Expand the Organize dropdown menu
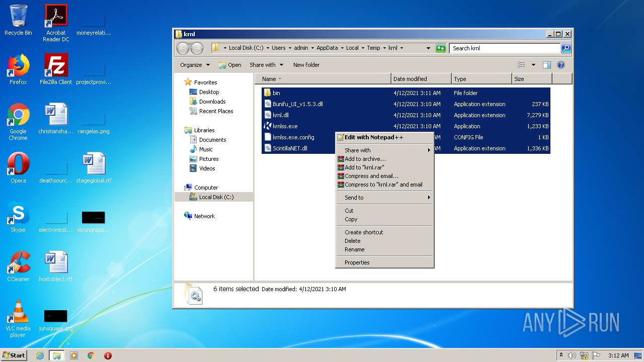This screenshot has height=362, width=644. click(x=195, y=65)
